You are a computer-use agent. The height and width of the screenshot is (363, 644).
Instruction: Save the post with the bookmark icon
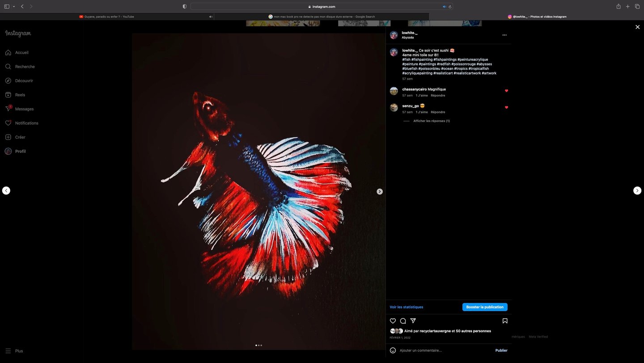[x=504, y=321]
